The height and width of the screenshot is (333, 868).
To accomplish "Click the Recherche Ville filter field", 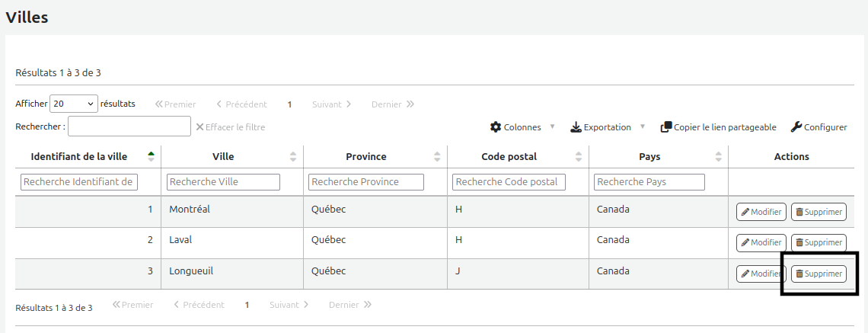I will click(223, 182).
